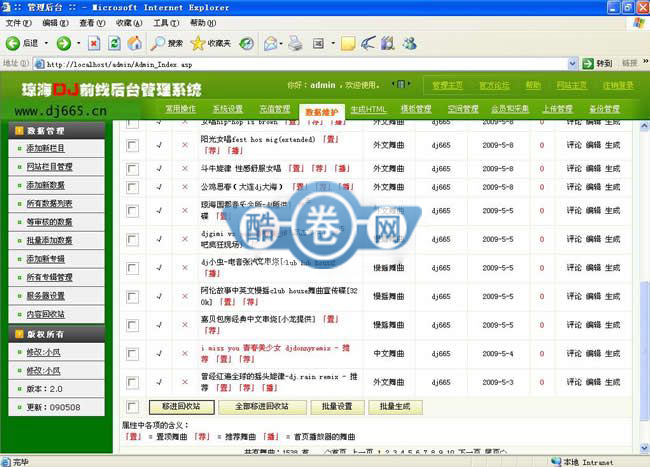Switch to the 模板管理 tab

point(416,109)
